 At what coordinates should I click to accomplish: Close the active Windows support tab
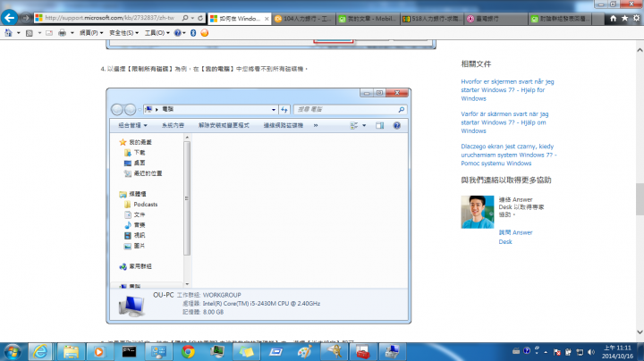tap(267, 19)
